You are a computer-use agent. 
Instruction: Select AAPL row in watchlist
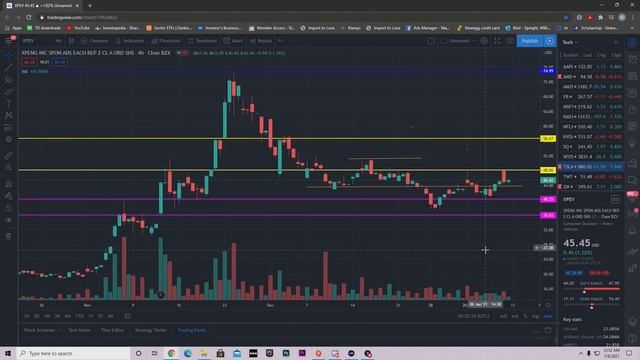point(591,67)
